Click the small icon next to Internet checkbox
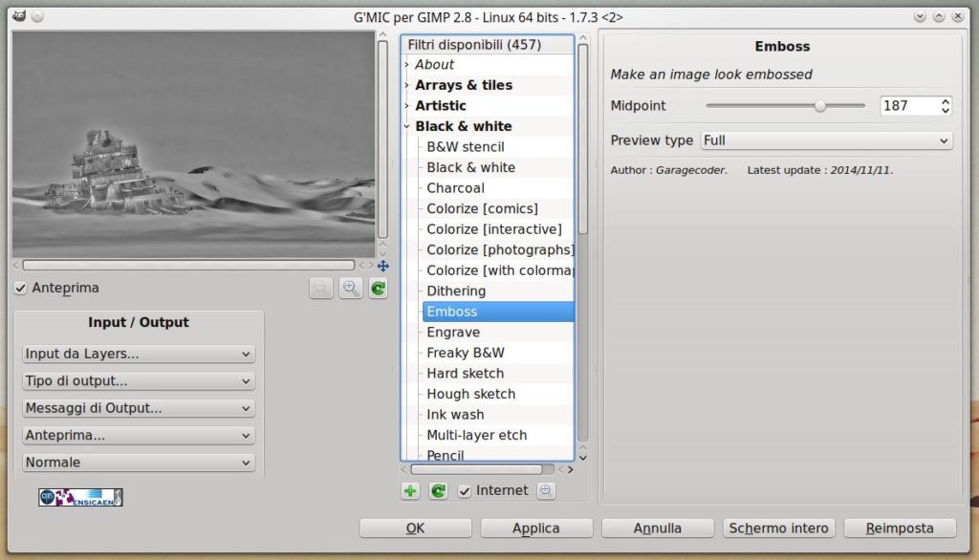979x560 pixels. point(545,490)
